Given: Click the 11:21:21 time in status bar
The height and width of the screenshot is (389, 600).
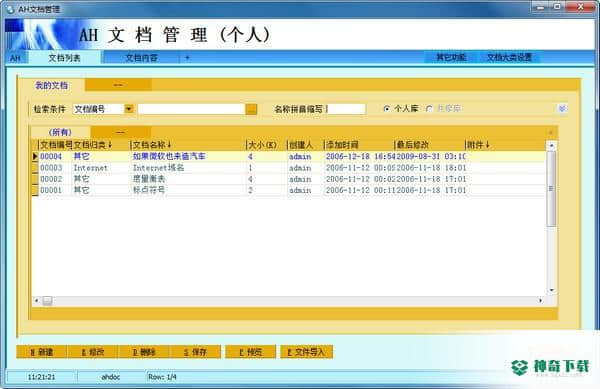Looking at the screenshot, I should pos(41,377).
